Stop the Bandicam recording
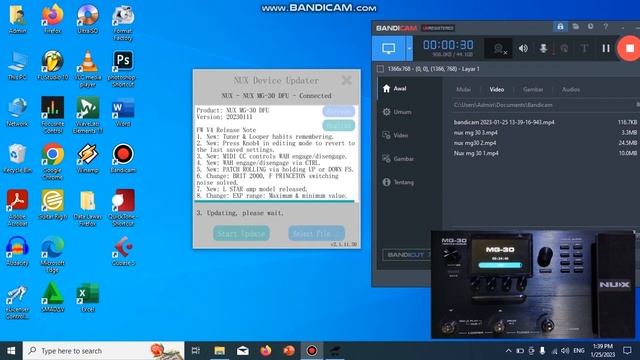Image resolution: width=640 pixels, height=360 pixels. click(629, 48)
